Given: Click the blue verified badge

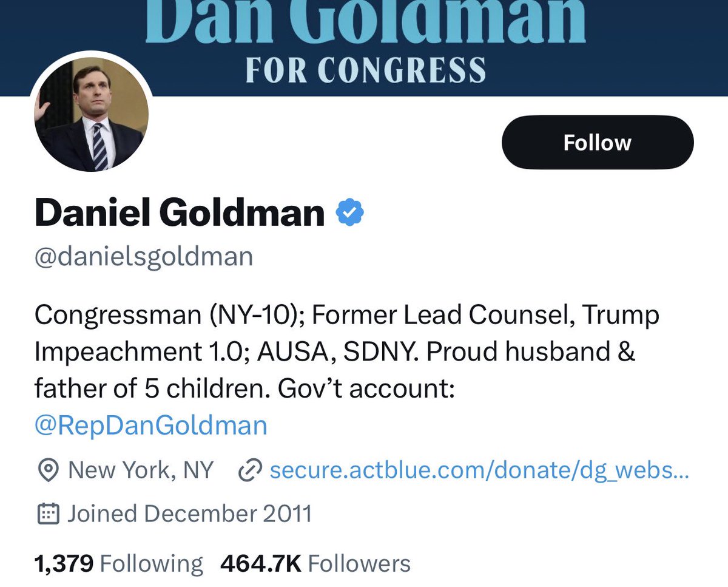Looking at the screenshot, I should pyautogui.click(x=349, y=213).
